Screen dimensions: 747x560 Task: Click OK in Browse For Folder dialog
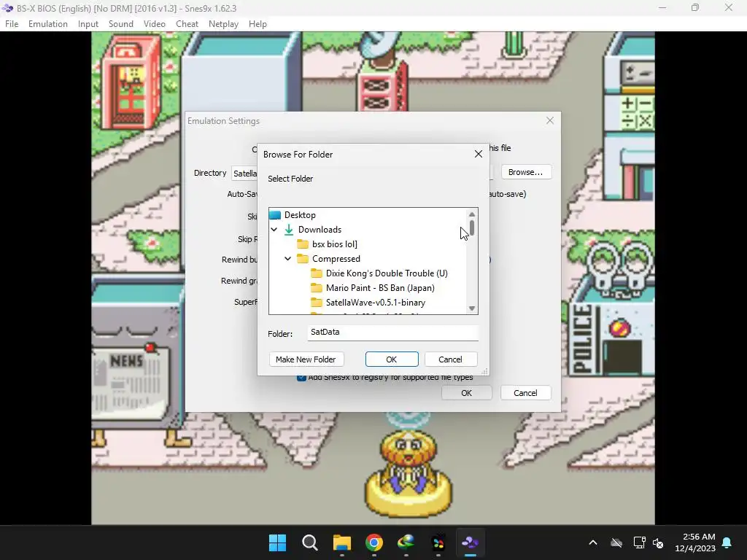392,359
